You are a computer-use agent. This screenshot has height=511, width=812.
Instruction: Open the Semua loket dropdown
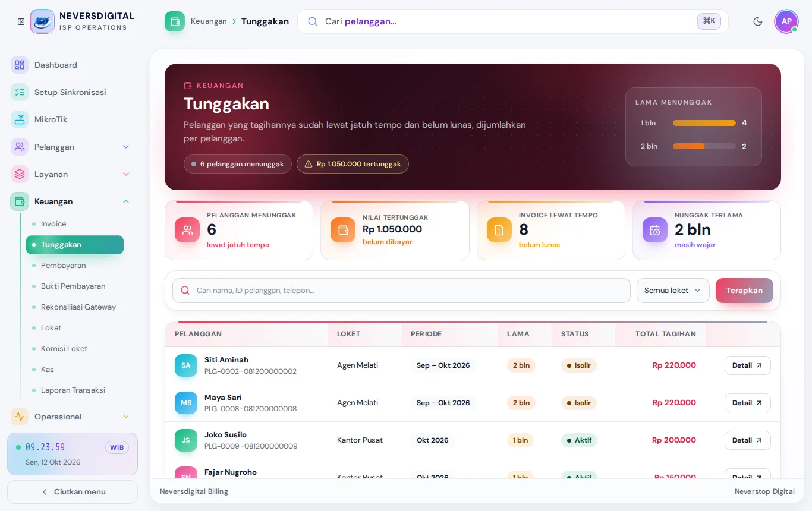click(x=673, y=291)
